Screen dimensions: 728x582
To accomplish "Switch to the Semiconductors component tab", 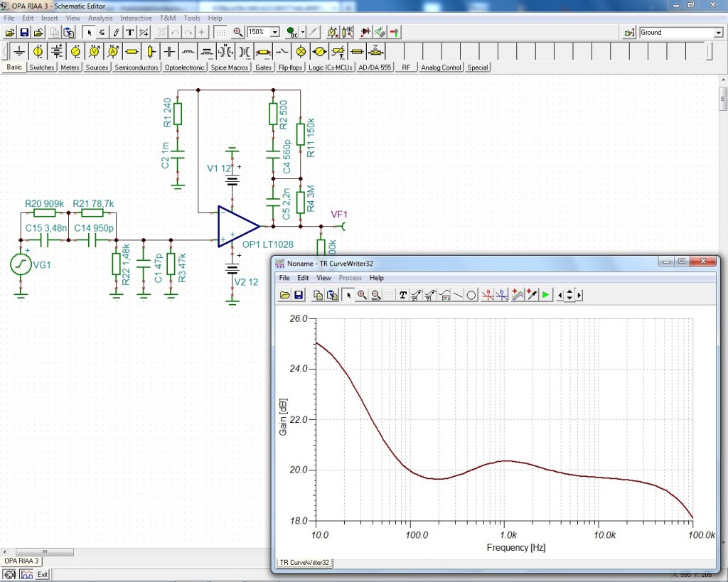I will [136, 68].
